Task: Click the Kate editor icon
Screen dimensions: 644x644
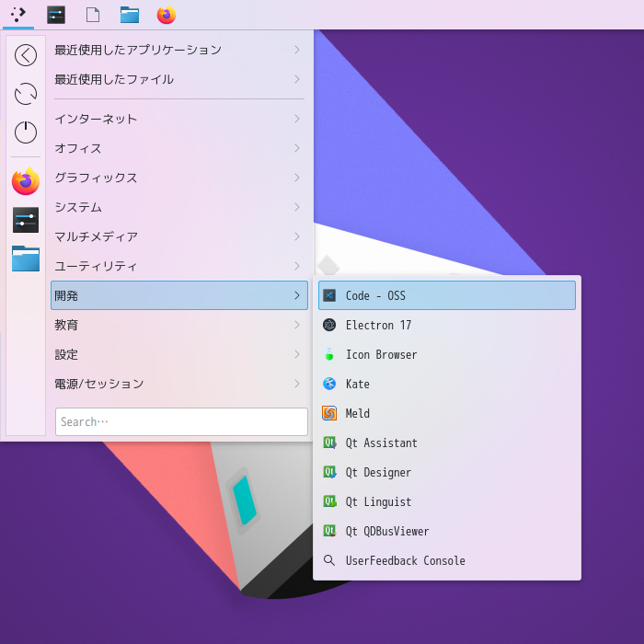Action: [x=329, y=384]
